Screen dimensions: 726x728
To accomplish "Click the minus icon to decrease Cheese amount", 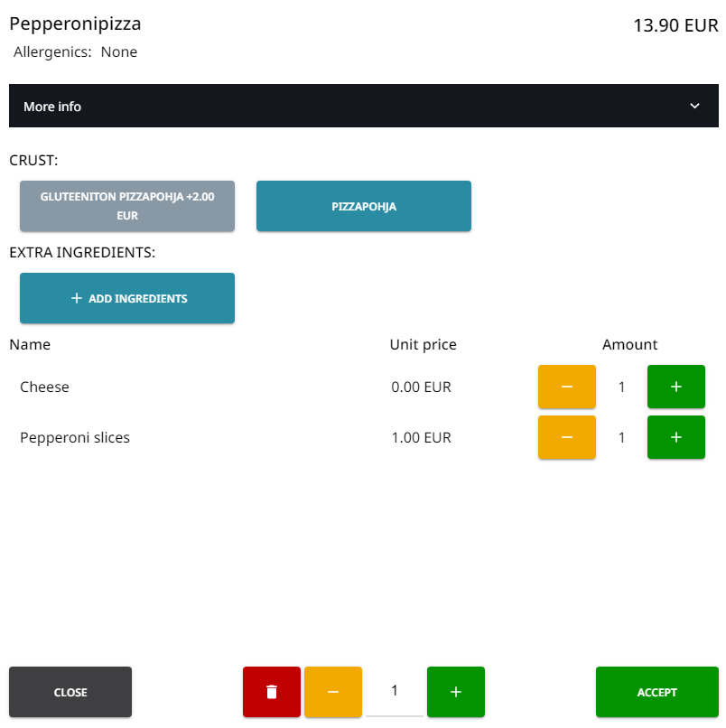I will click(566, 387).
